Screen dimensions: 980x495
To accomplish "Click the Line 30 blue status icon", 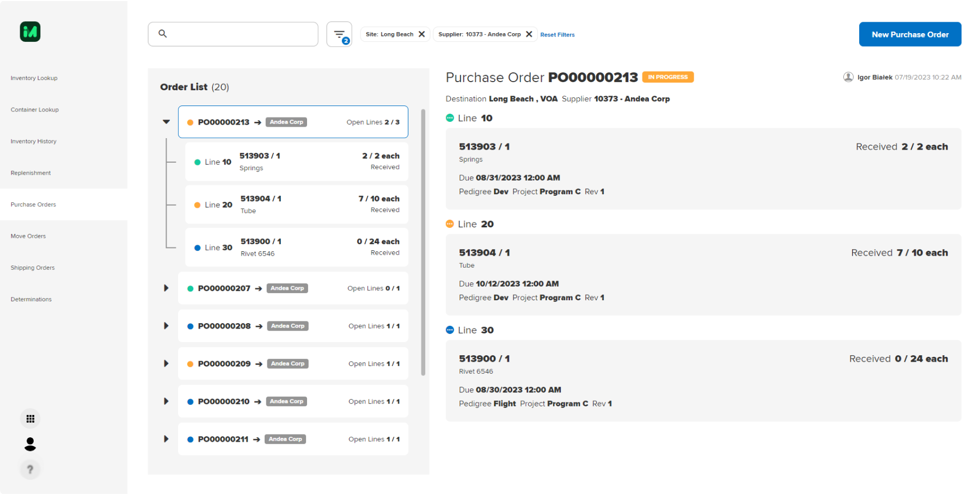I will pos(450,330).
